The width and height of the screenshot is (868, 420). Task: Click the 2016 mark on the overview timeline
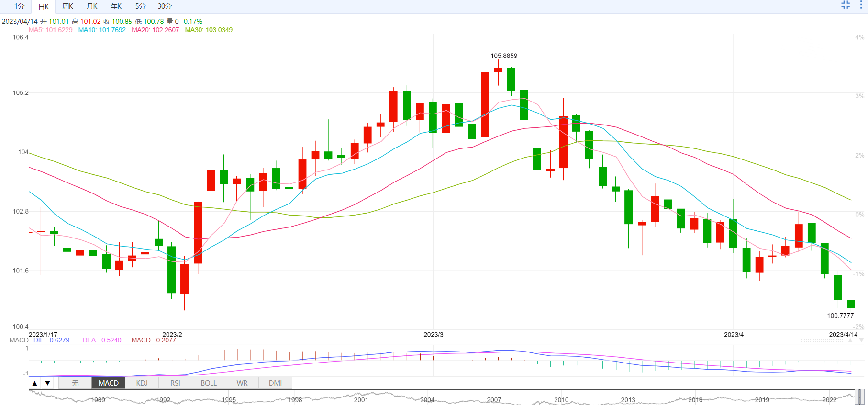(x=695, y=400)
